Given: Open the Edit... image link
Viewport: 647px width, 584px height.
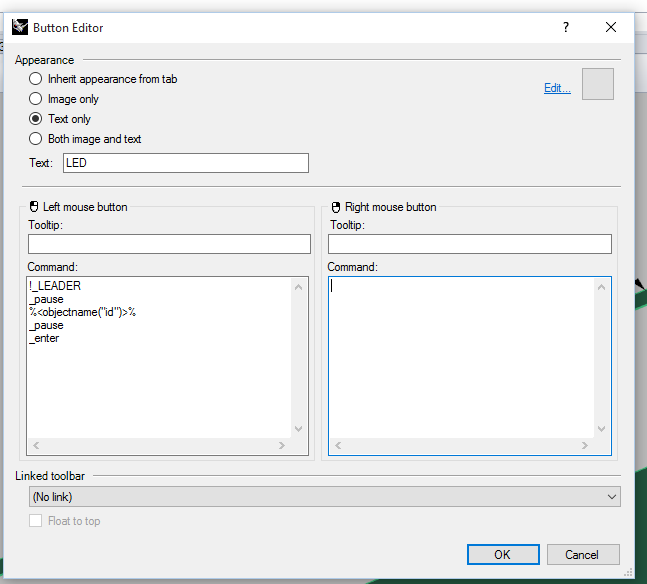Looking at the screenshot, I should tap(557, 88).
